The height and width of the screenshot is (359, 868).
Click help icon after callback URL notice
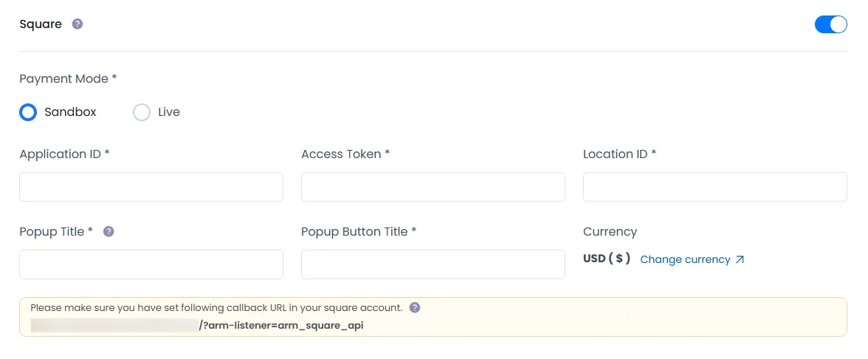[x=415, y=307]
